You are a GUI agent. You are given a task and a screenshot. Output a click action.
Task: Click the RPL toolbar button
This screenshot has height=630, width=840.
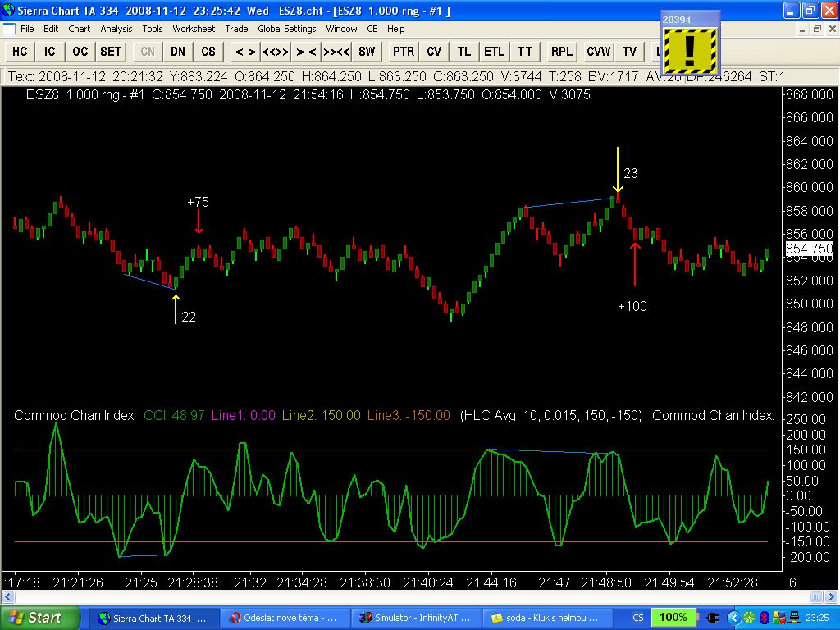tap(561, 52)
